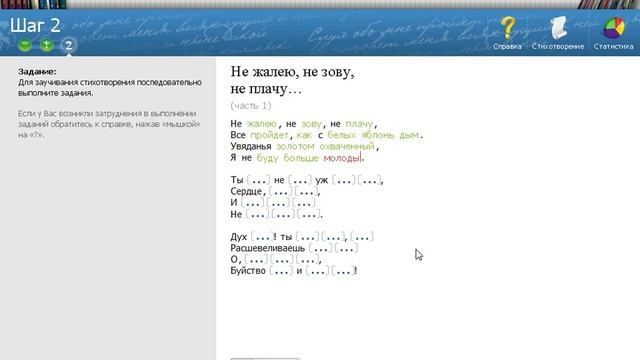Image resolution: width=640 pixels, height=360 pixels.
Task: Click the last blank in the 'Ты' line
Action: click(x=369, y=180)
